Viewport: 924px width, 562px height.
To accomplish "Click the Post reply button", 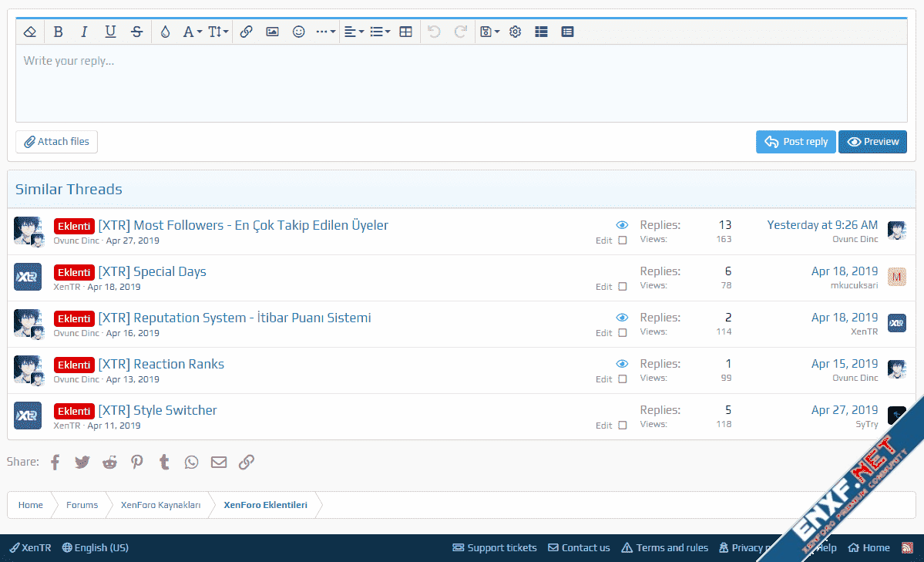I will point(795,142).
